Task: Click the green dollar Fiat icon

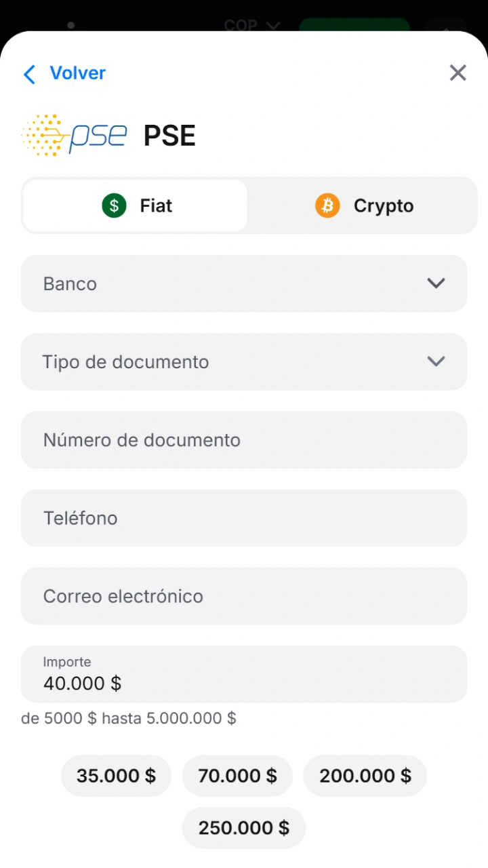Action: pos(115,205)
